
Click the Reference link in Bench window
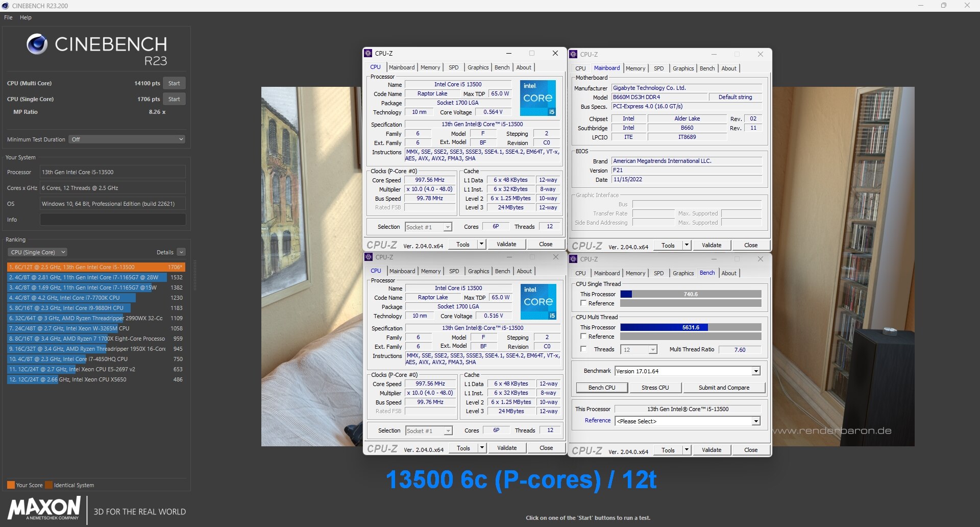pos(597,420)
